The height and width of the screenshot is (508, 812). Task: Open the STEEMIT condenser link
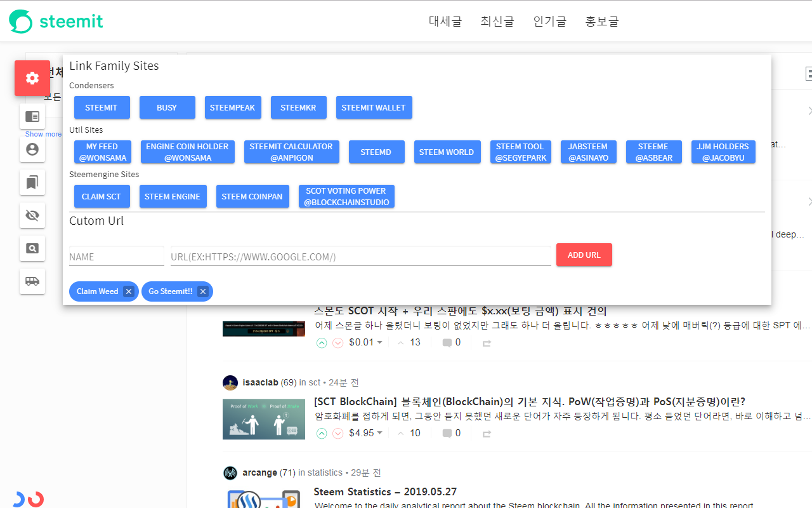click(x=101, y=107)
